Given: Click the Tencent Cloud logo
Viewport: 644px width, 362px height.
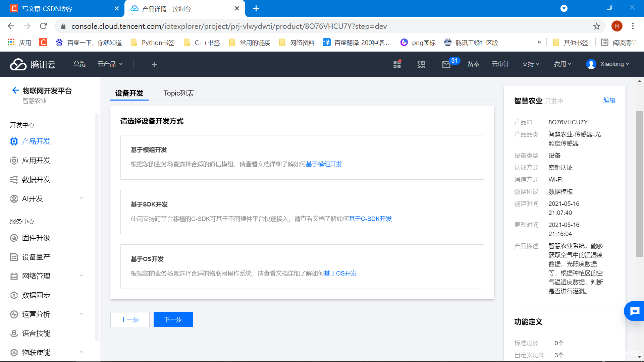Looking at the screenshot, I should pos(33,64).
